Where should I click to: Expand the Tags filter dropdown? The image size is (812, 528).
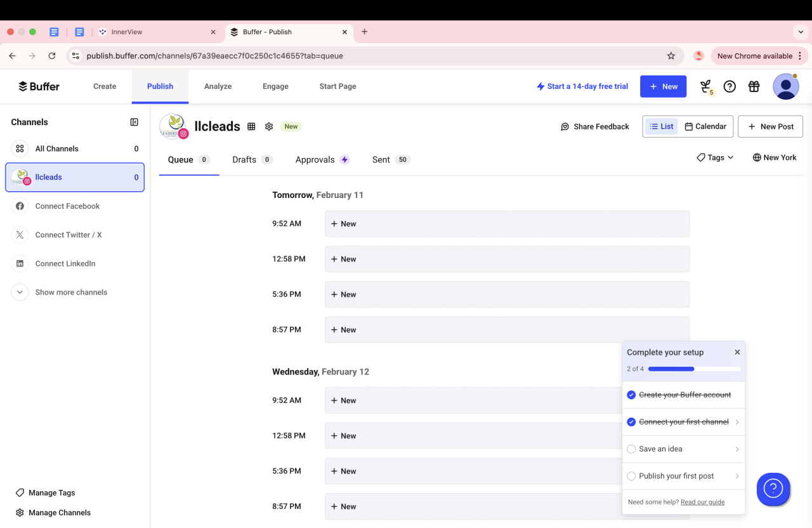pos(715,157)
